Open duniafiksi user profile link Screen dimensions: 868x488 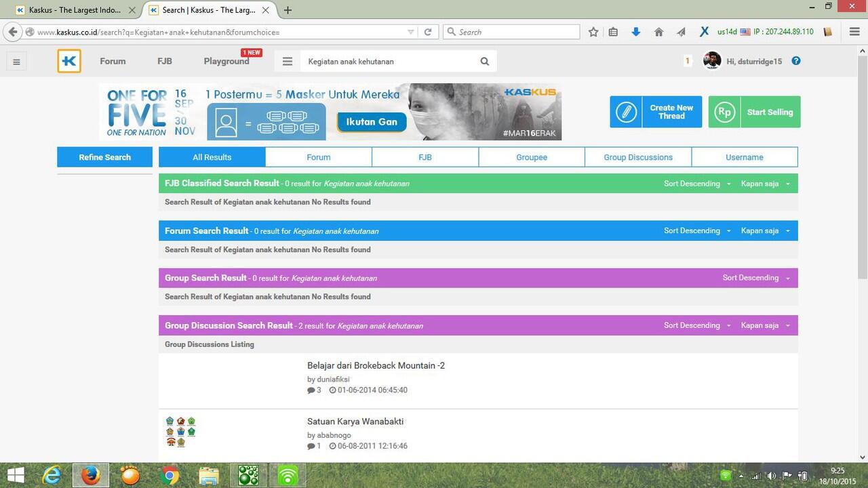pos(333,380)
